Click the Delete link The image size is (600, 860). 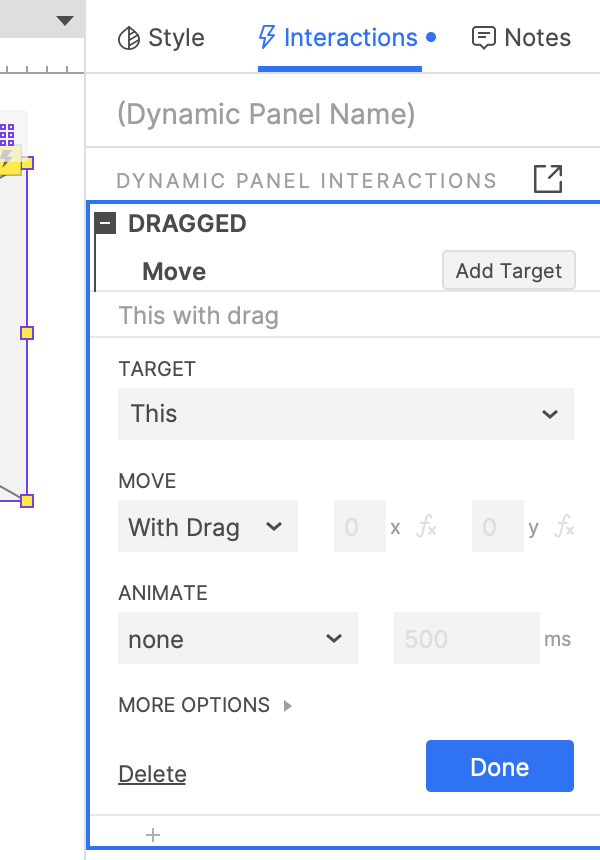(x=152, y=774)
